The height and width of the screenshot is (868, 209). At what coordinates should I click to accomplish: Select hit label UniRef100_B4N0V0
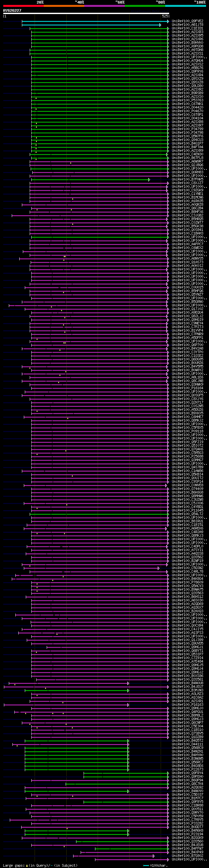[187, 791]
